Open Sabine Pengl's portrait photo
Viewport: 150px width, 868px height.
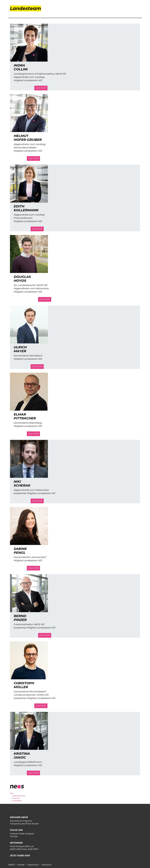click(29, 526)
